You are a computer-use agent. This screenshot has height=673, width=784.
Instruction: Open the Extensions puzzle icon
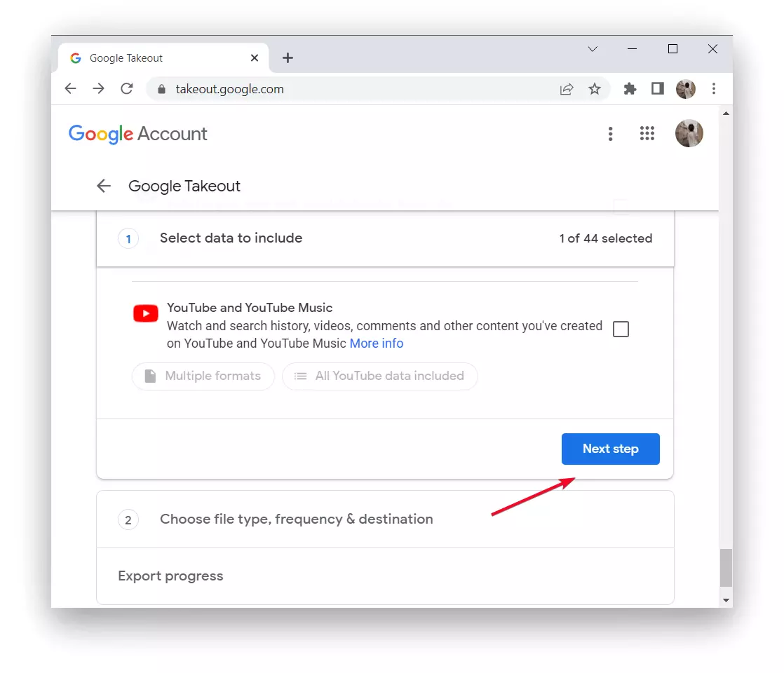point(630,89)
